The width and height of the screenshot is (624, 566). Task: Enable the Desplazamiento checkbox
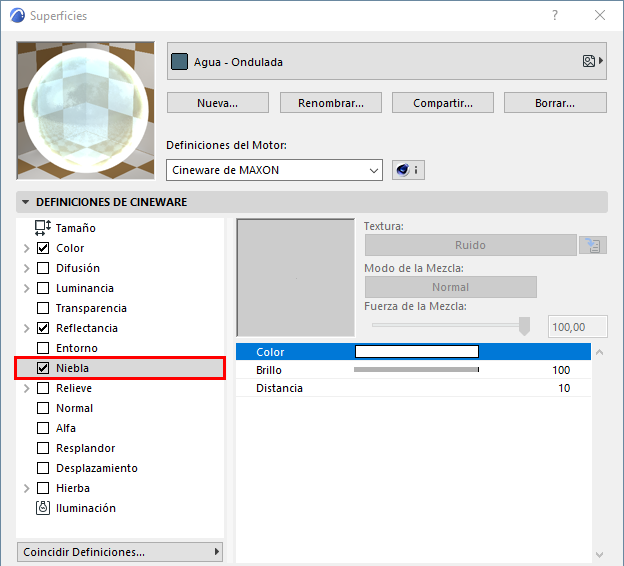click(x=43, y=468)
